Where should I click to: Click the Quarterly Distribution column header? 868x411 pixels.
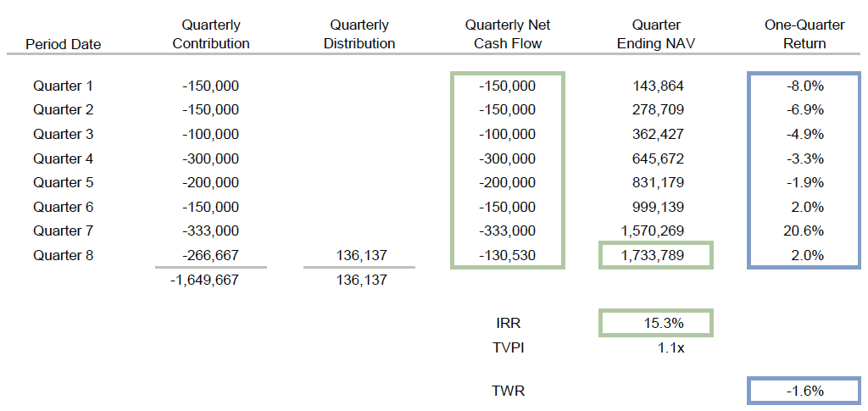point(359,35)
